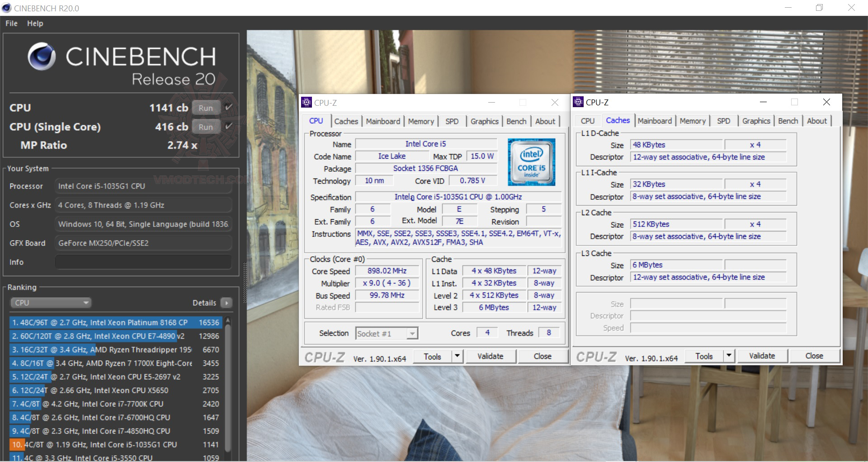The height and width of the screenshot is (462, 868).
Task: Select Core i5-3550 ranking row
Action: click(115, 457)
